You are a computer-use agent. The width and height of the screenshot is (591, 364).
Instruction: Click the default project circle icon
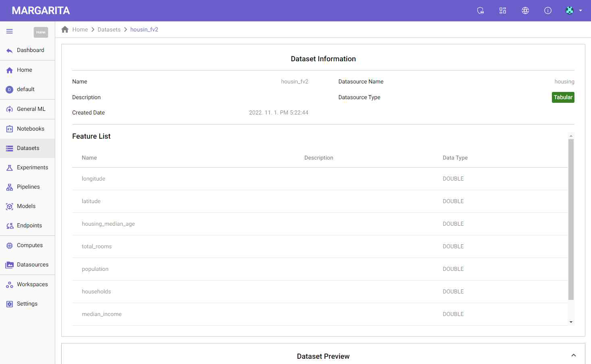[10, 89]
